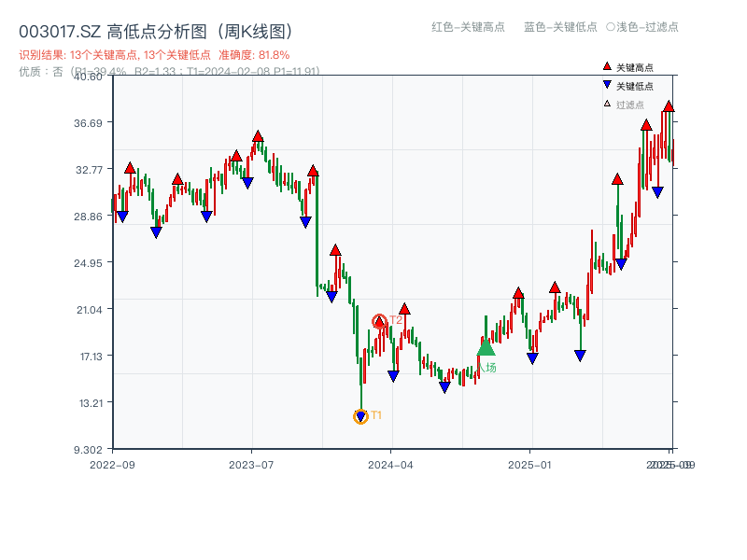Viewport: 747px width, 560px height.
Task: Click the red-circled T2 high point marker
Action: [x=379, y=322]
